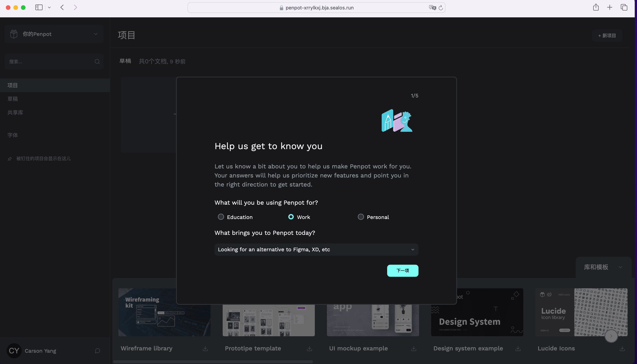Viewport: 637px width, 364px height.
Task: Click the 下一项 next button
Action: coord(402,271)
